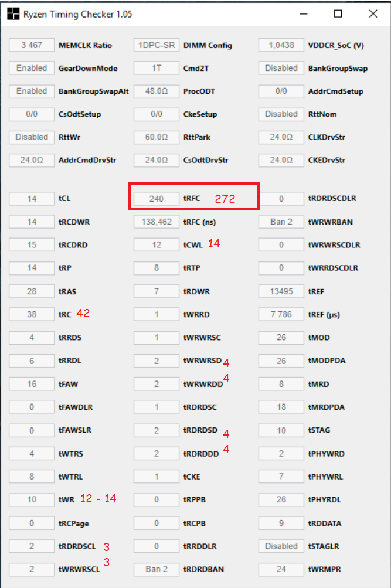Screen dimensions: 391x588
Task: Select the tREF value field 13495
Action: pyautogui.click(x=281, y=291)
